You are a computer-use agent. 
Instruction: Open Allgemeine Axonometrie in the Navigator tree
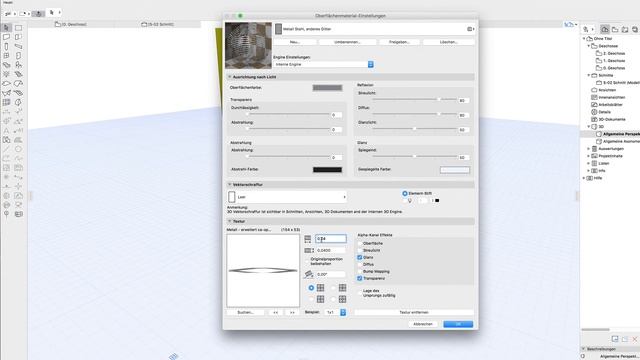621,141
